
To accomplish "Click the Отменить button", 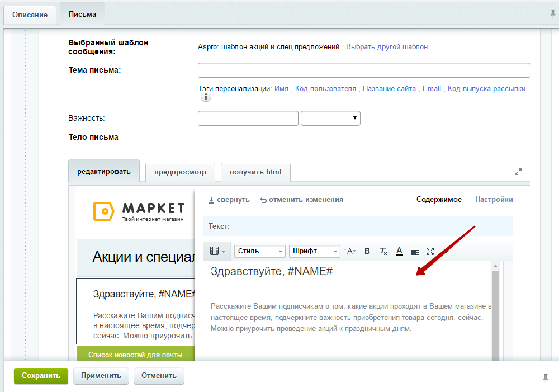I will pos(159,376).
